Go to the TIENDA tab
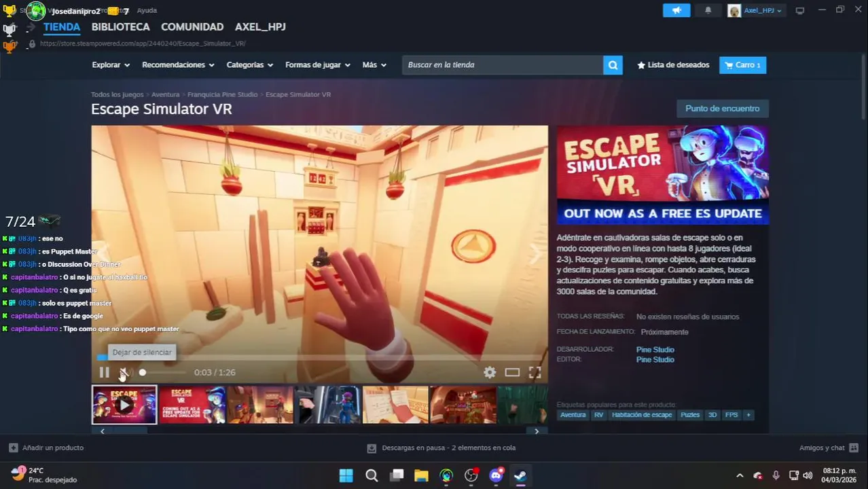Screen dimensions: 868x489 62,27
